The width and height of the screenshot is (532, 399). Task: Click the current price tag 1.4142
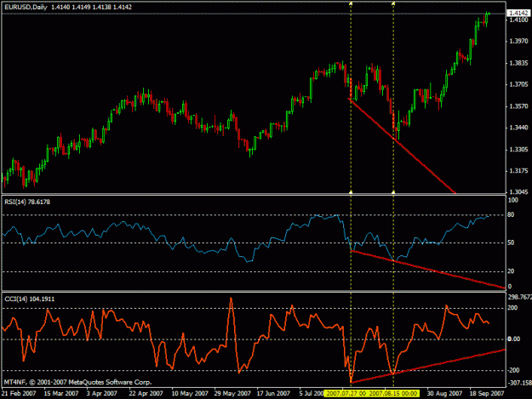[x=518, y=14]
